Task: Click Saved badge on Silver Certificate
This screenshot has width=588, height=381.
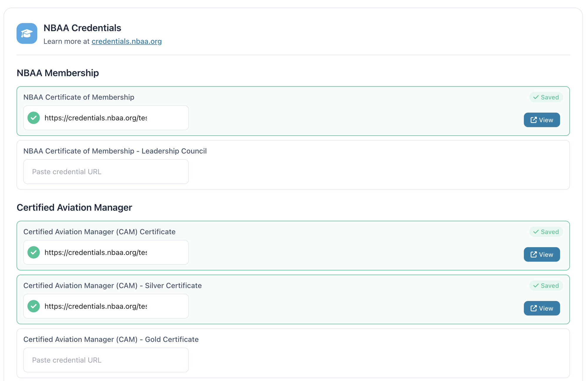Action: coord(546,286)
